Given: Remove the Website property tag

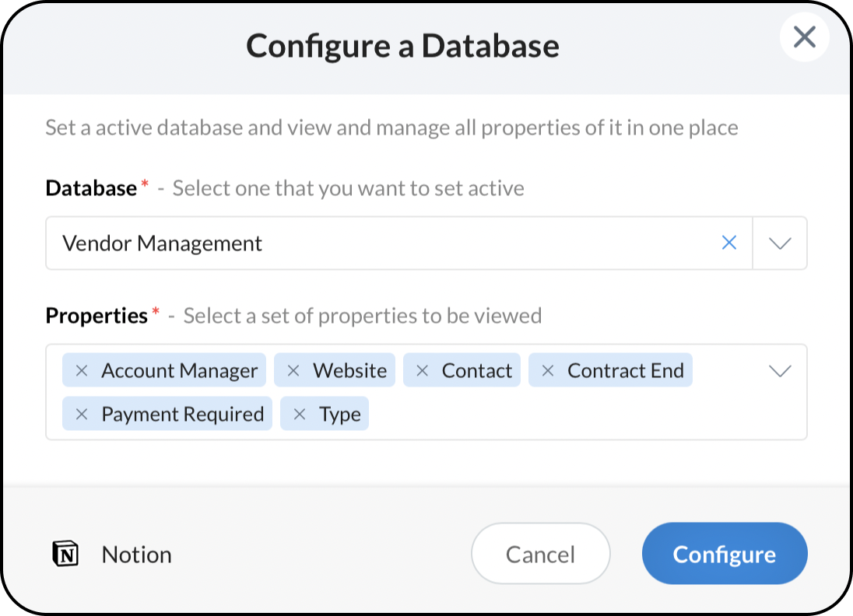Looking at the screenshot, I should pos(293,371).
